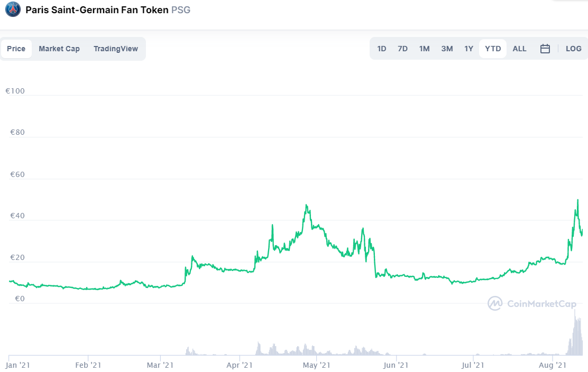Select the YTD time range
Image resolution: width=588 pixels, height=372 pixels.
tap(493, 49)
